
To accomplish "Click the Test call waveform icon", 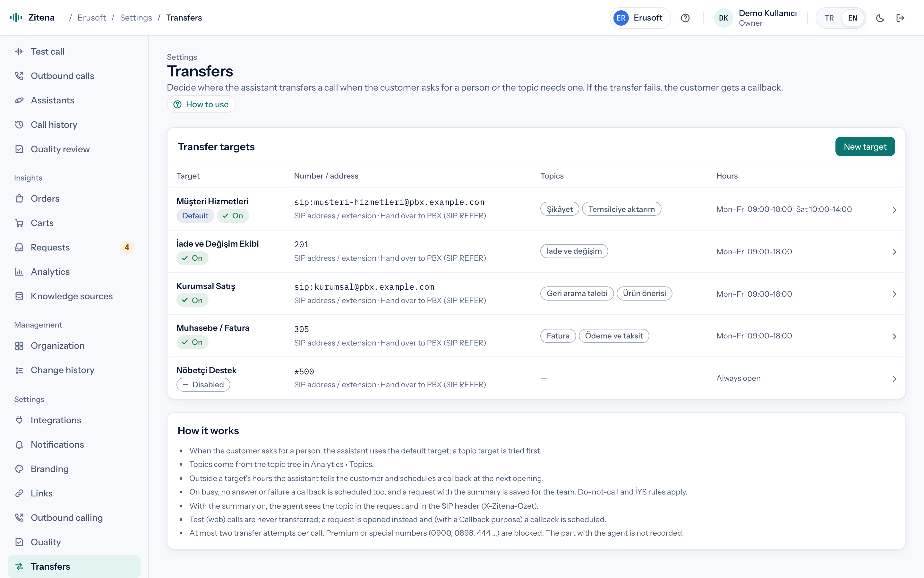I will (x=19, y=51).
